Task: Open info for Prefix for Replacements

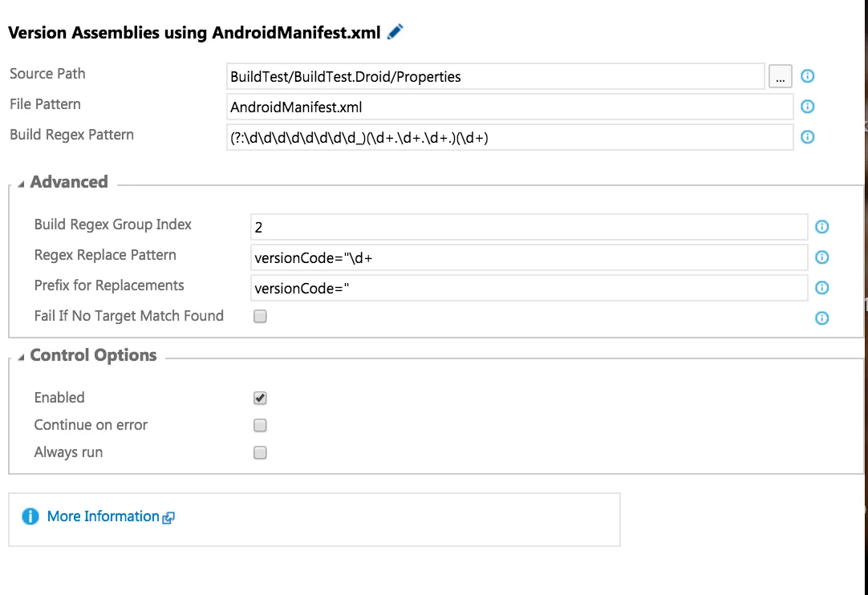Action: coord(821,288)
